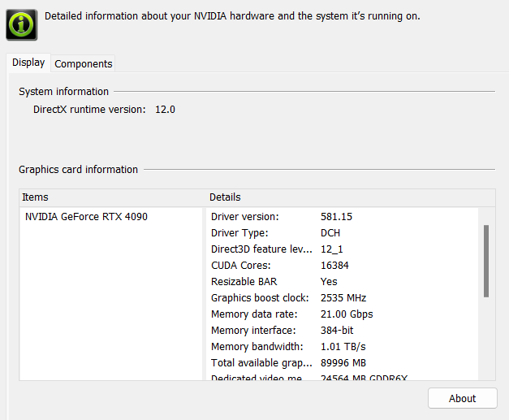Select NVIDIA GeForce RTX 4090 item
Image resolution: width=509 pixels, height=420 pixels.
[86, 217]
